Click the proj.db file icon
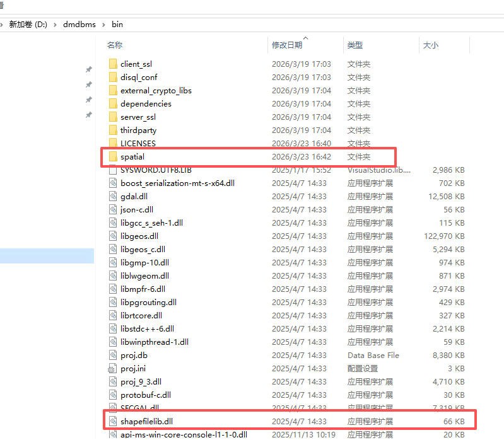504x440 pixels. point(113,355)
